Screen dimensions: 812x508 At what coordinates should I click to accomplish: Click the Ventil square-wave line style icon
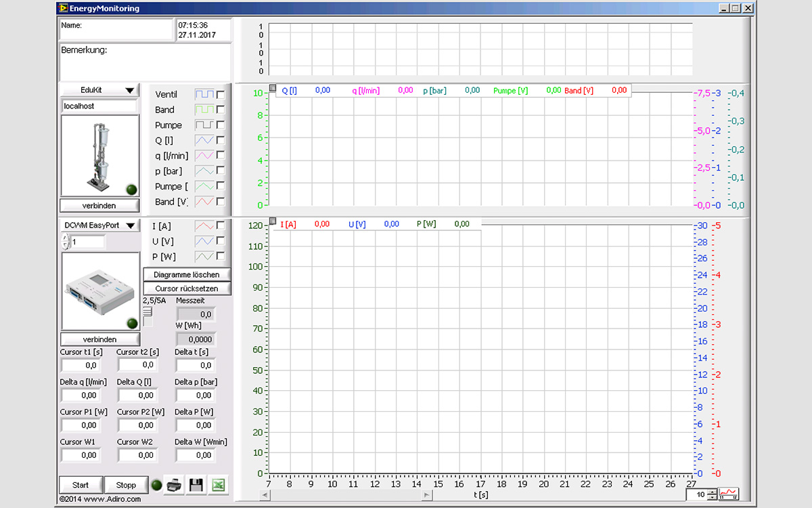click(x=204, y=94)
